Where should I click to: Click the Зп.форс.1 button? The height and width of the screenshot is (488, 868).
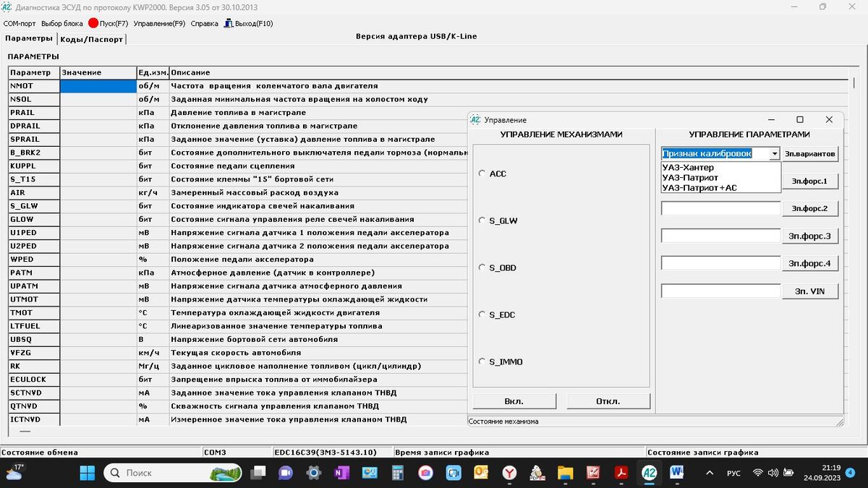[810, 181]
